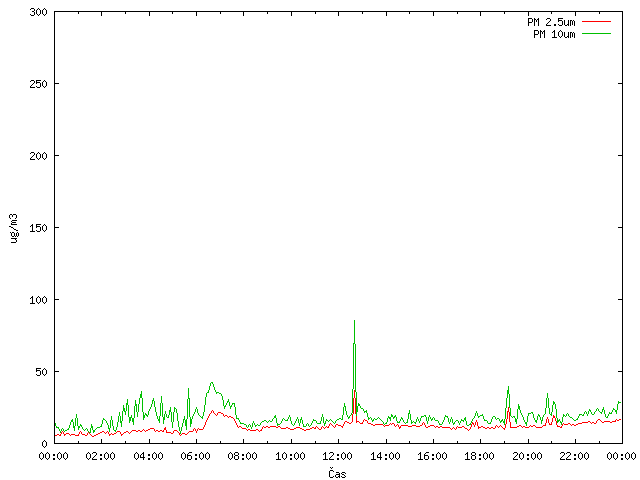Click the 250 y-axis label
The image size is (640, 480).
[x=38, y=84]
